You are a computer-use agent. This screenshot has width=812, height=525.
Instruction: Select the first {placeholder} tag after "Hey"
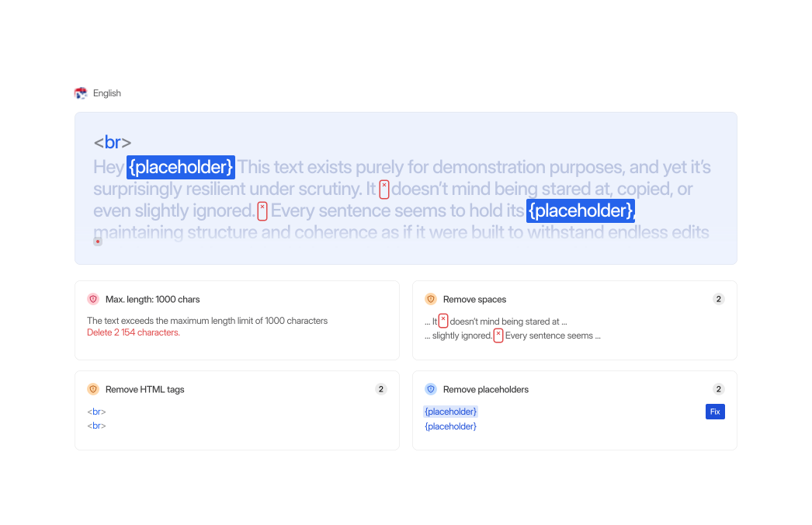pos(181,167)
